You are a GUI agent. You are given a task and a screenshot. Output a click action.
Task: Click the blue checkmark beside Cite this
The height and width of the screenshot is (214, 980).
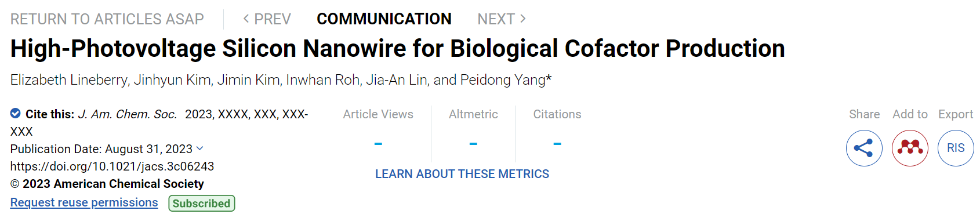coord(16,113)
